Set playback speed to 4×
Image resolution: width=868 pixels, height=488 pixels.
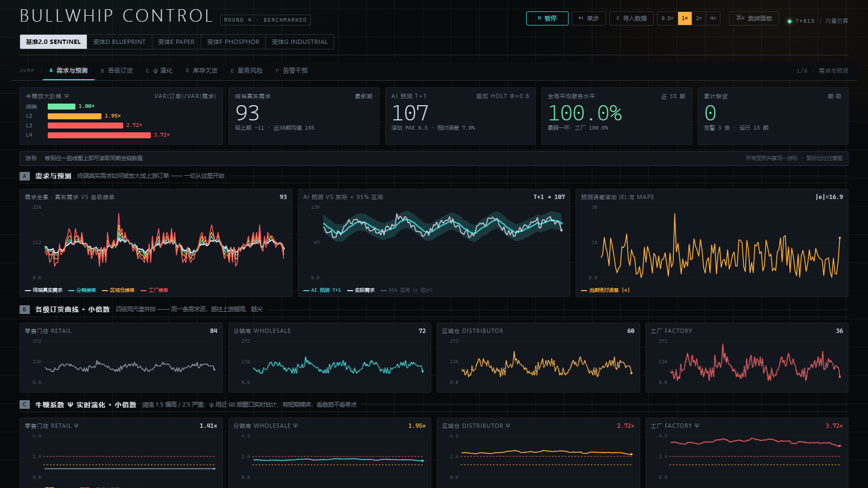click(x=713, y=18)
